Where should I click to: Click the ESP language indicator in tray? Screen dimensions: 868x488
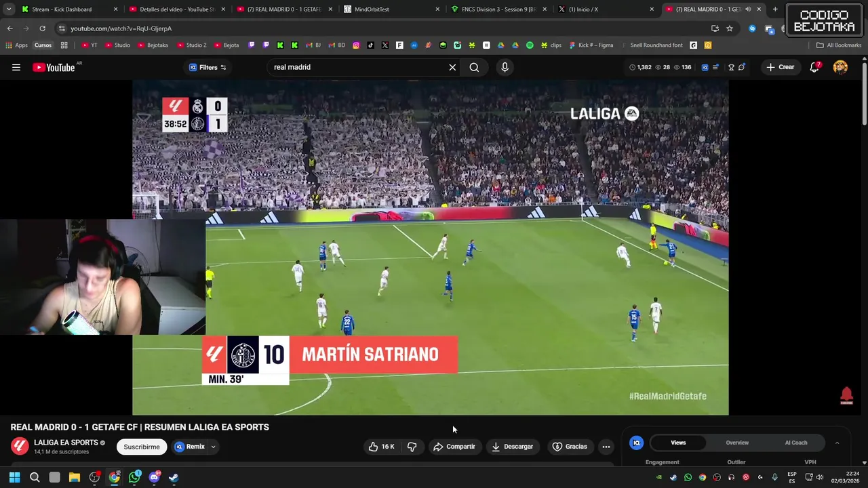(x=792, y=477)
